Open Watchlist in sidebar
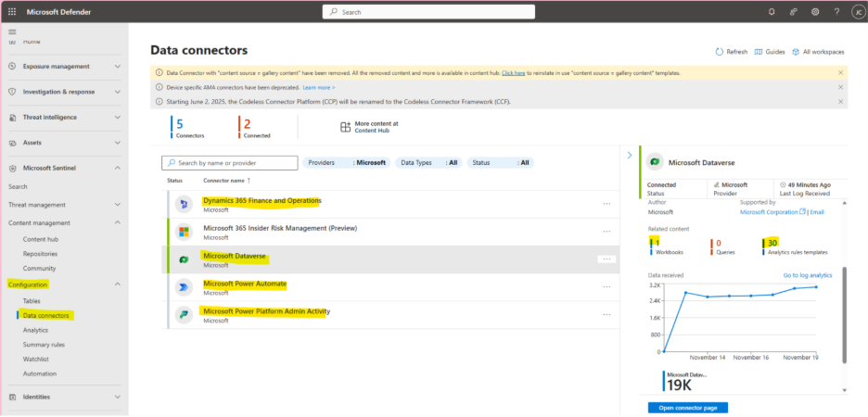The height and width of the screenshot is (417, 868). [x=36, y=359]
